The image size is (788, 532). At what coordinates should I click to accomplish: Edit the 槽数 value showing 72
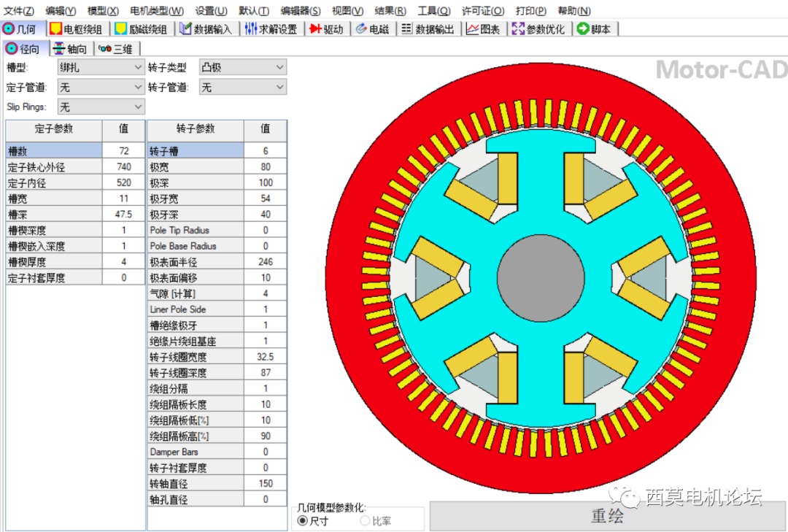[x=123, y=151]
